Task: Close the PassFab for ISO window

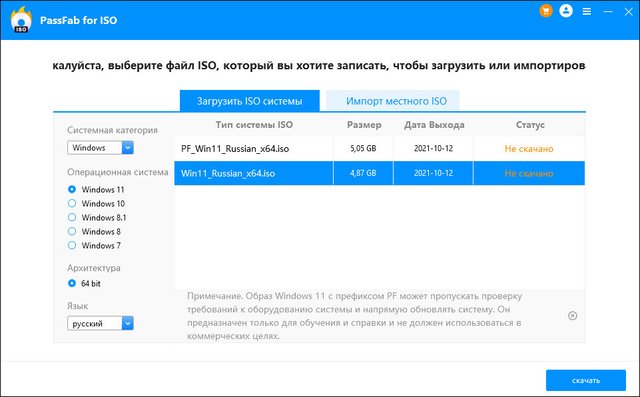Action: (x=629, y=12)
